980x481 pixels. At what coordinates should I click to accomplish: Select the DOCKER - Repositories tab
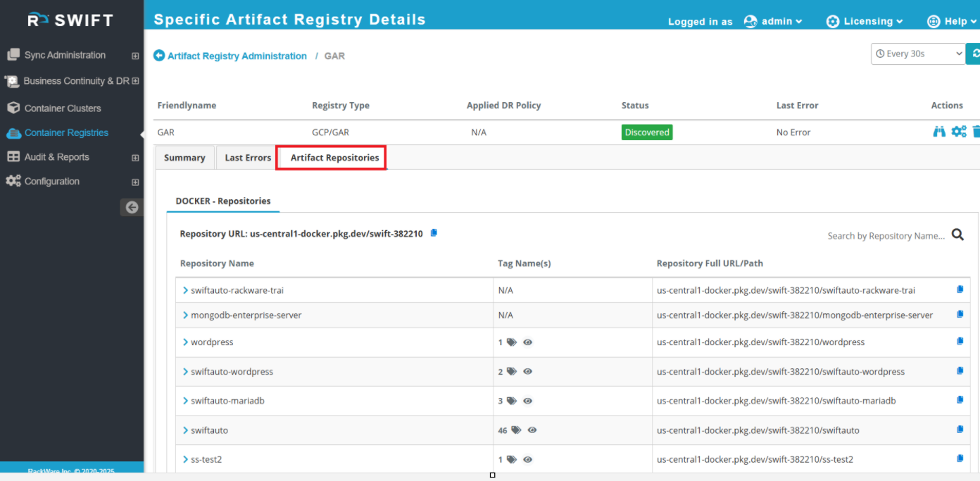click(223, 201)
